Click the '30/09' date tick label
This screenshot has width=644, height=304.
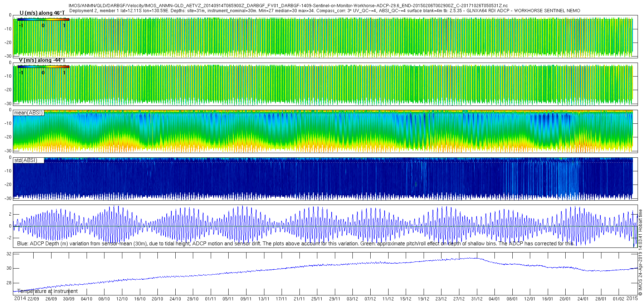coord(69,299)
